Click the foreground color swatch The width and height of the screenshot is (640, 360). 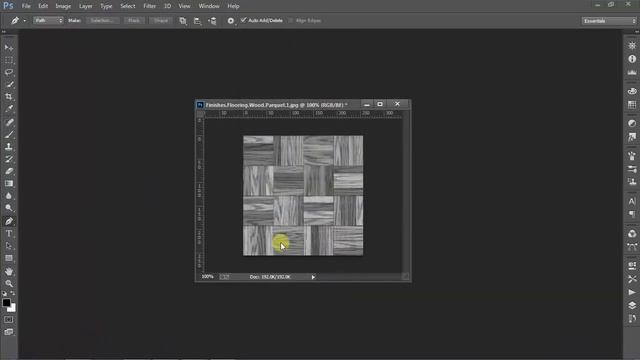pyautogui.click(x=6, y=302)
